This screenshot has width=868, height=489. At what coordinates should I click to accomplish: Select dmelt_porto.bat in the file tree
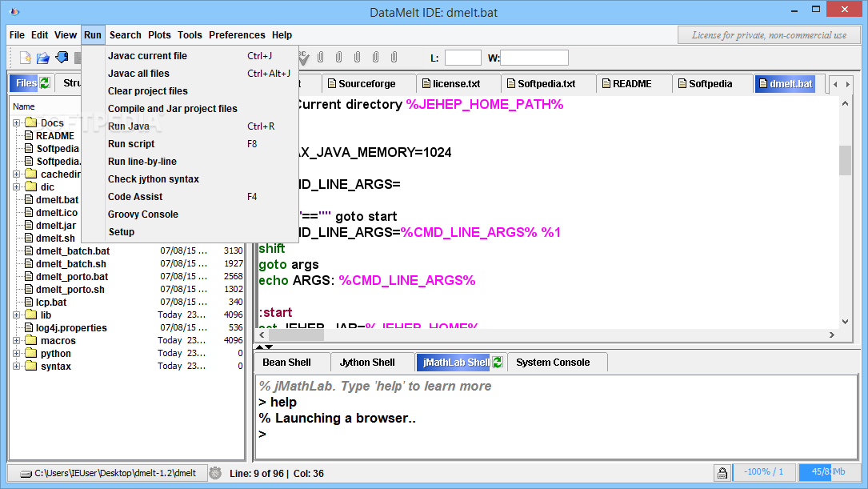click(72, 277)
